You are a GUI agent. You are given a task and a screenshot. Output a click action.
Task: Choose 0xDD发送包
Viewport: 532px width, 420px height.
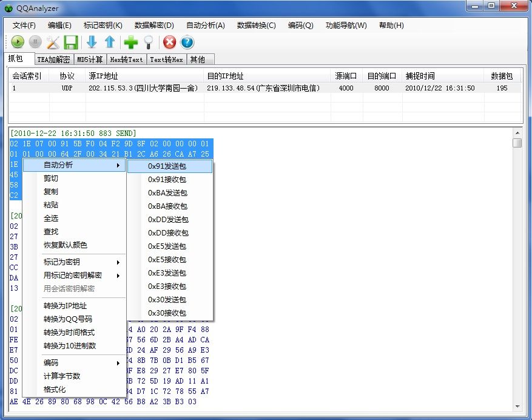170,220
